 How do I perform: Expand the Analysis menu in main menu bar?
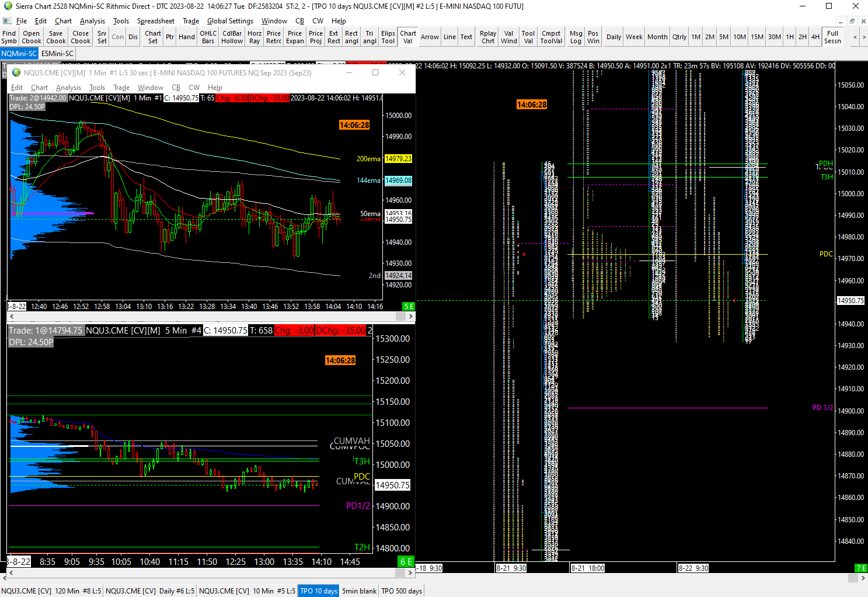click(x=92, y=21)
